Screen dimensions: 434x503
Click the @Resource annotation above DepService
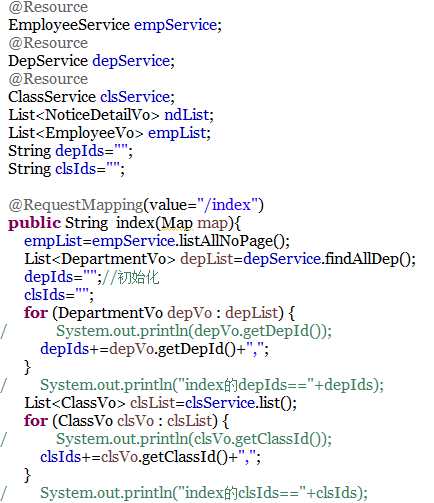[x=48, y=43]
